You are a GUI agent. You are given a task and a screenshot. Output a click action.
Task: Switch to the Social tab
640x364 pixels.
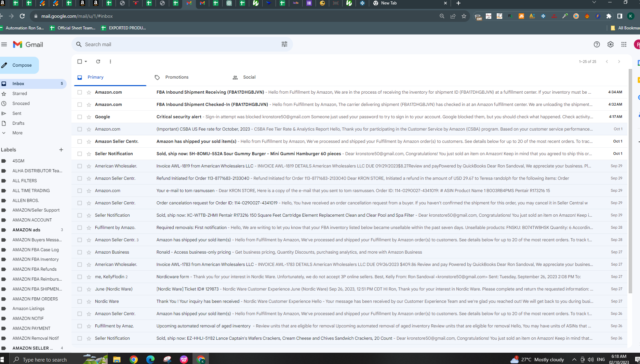(x=249, y=77)
